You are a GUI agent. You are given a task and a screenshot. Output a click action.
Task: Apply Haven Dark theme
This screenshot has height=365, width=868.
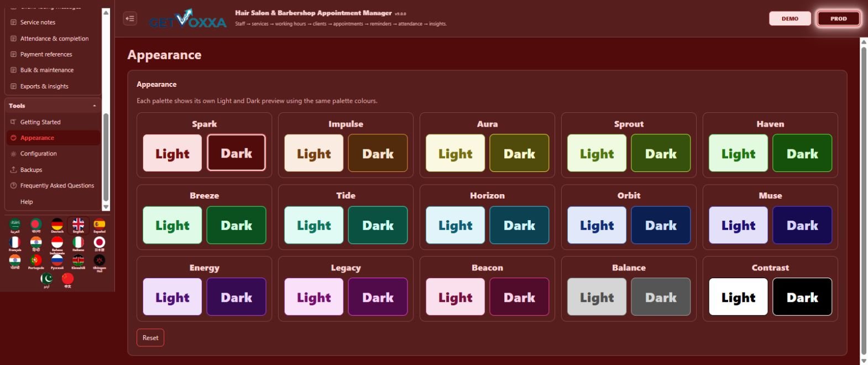(x=803, y=153)
